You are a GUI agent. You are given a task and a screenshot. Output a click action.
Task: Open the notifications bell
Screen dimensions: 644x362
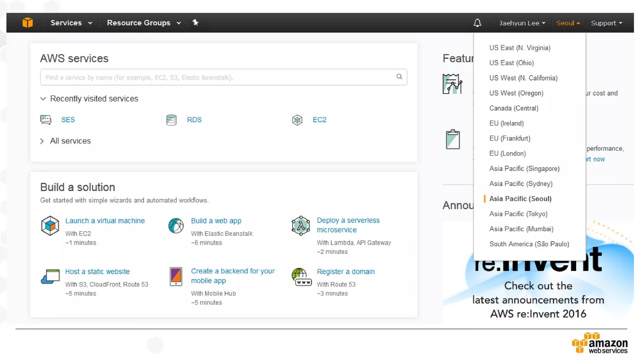coord(477,23)
